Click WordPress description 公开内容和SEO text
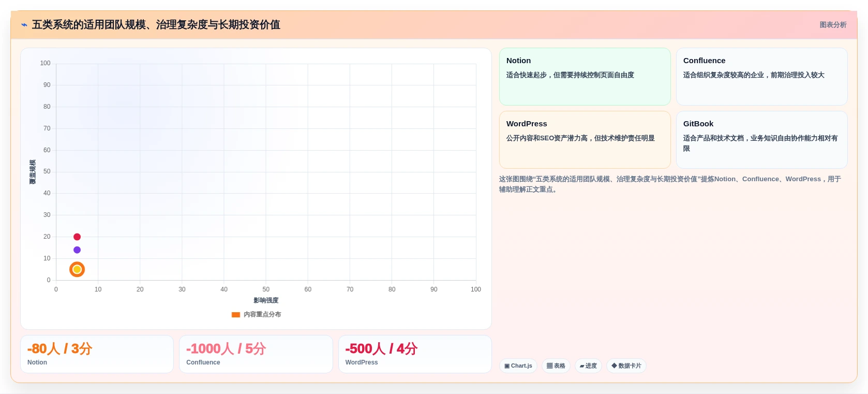The height and width of the screenshot is (394, 868). click(x=580, y=138)
